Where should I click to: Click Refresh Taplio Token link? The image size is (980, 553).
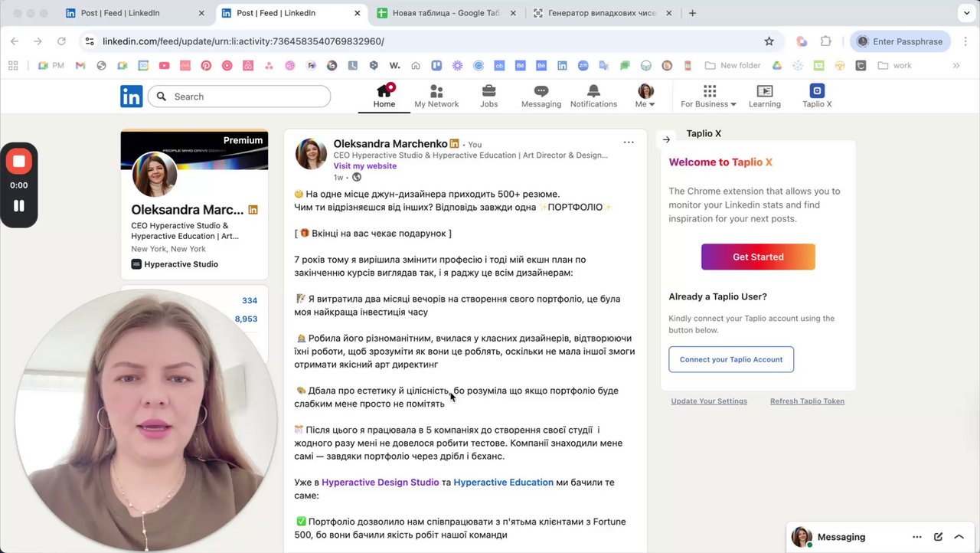coord(807,401)
